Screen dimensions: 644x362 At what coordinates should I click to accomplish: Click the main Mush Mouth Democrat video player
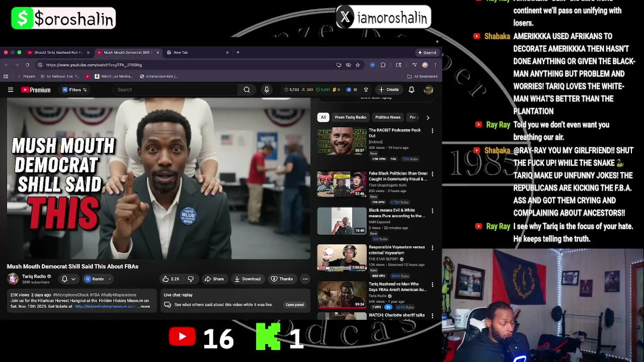tap(158, 178)
